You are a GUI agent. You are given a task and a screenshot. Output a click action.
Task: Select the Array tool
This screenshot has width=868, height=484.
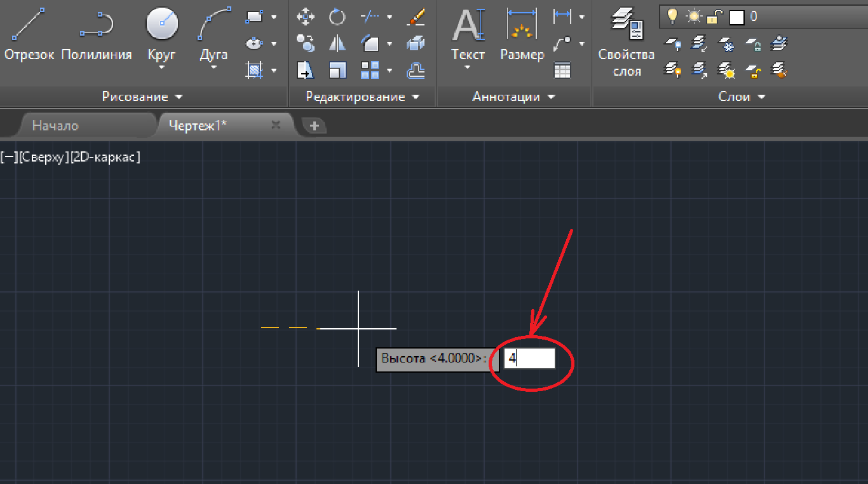369,69
